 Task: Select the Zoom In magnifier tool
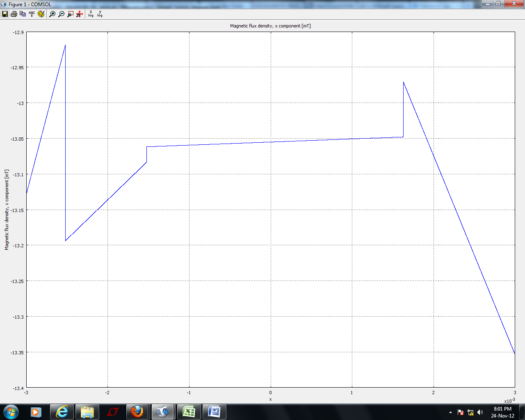[x=52, y=14]
